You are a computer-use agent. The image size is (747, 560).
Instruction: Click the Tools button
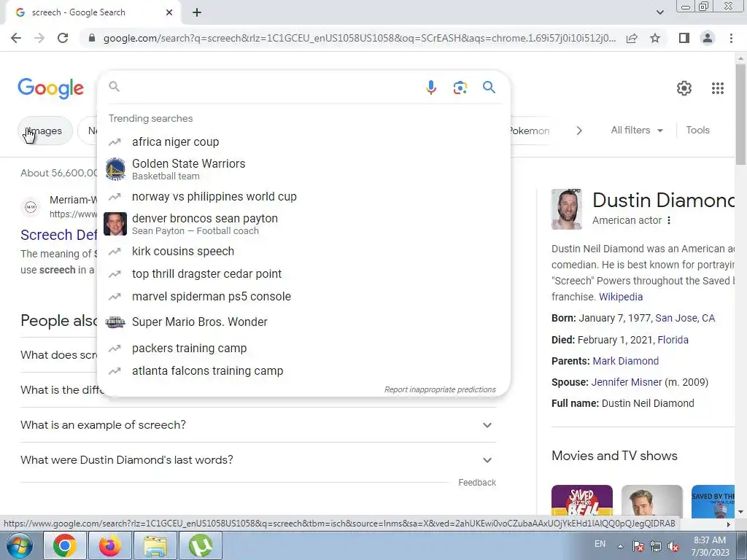coord(697,130)
